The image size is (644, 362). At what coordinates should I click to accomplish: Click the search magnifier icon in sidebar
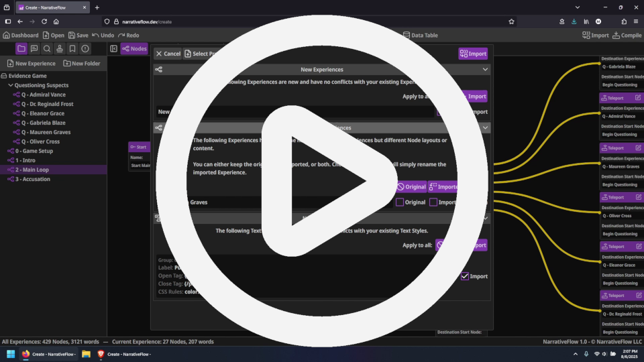coord(47,48)
